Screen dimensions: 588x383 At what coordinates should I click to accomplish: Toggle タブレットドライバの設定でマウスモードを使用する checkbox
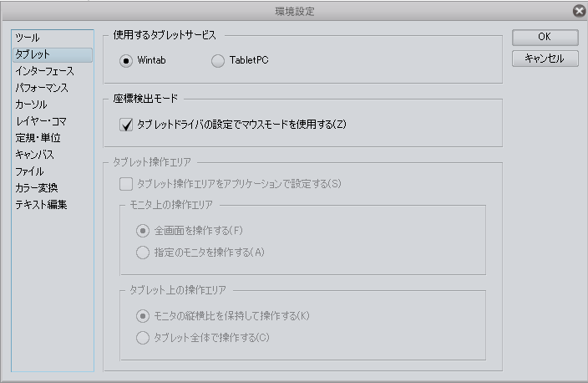pyautogui.click(x=127, y=125)
